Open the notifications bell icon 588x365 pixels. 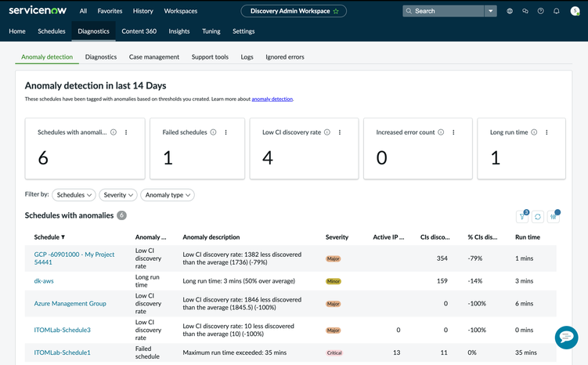(x=556, y=11)
